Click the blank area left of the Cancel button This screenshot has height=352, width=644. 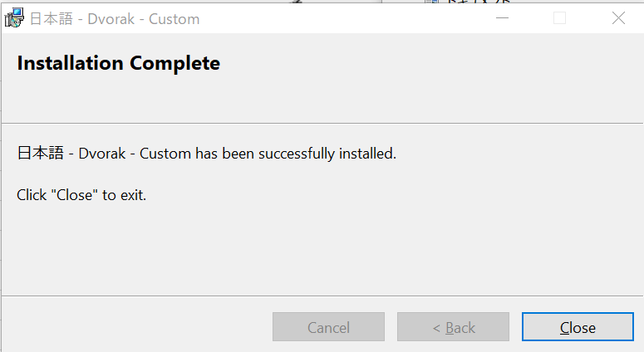coord(137,327)
